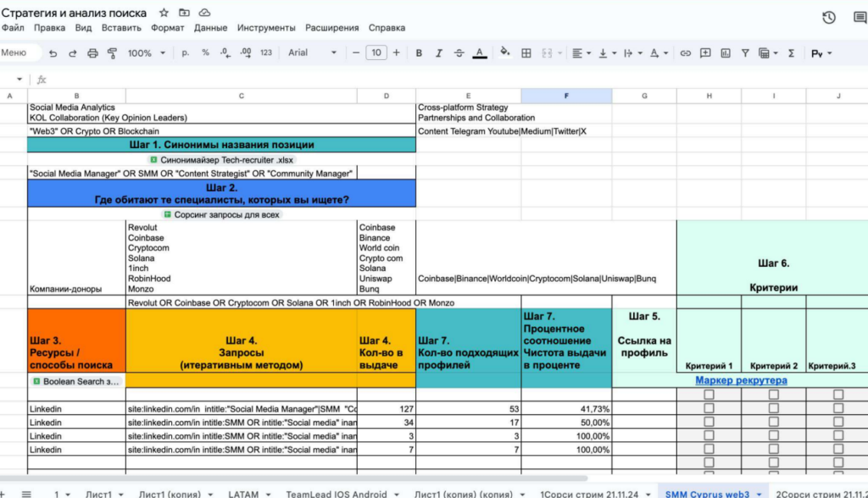The width and height of the screenshot is (868, 498).
Task: Toggle bold formatting
Action: point(419,53)
